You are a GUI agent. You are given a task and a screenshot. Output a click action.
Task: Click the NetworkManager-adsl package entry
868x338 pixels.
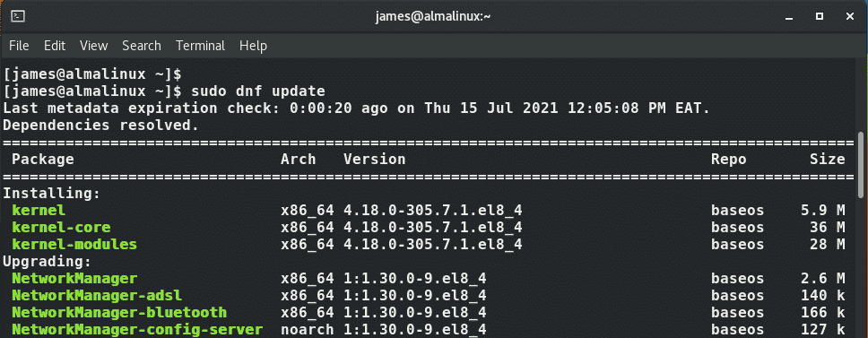point(97,295)
